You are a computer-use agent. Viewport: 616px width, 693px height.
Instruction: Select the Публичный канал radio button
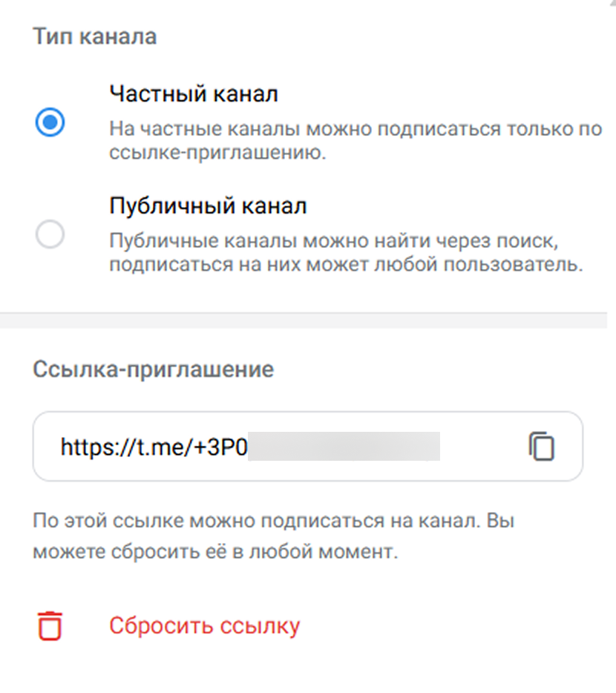pyautogui.click(x=50, y=235)
